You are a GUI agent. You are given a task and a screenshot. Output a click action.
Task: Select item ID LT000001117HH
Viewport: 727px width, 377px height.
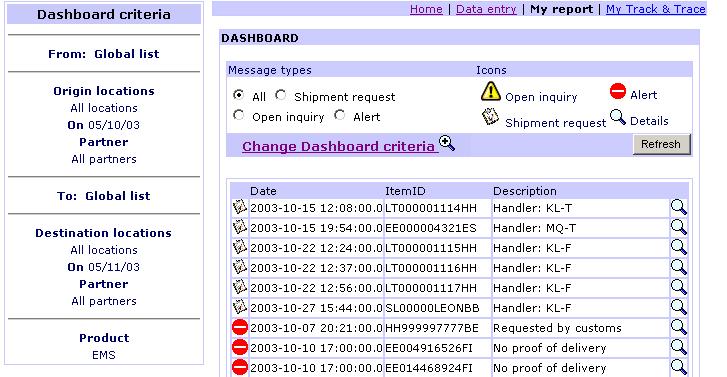(431, 288)
